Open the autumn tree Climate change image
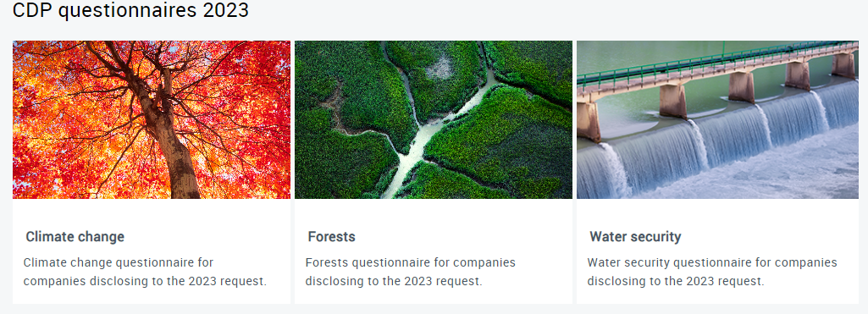Screen dimensions: 868x314 pos(151,119)
